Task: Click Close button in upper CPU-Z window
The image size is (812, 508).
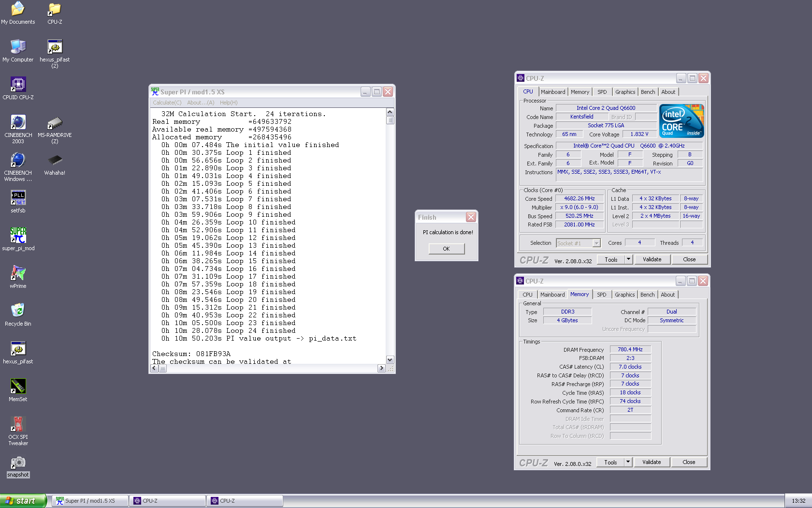Action: (x=690, y=259)
